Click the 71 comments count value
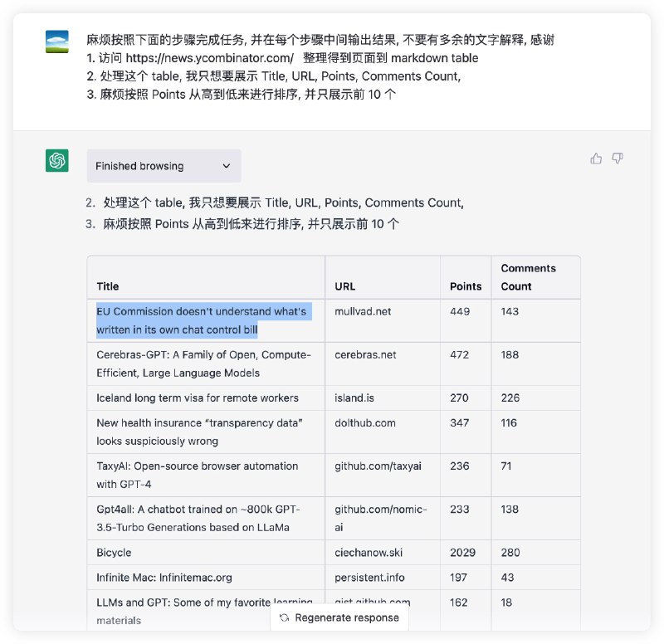The image size is (664, 644). (506, 466)
